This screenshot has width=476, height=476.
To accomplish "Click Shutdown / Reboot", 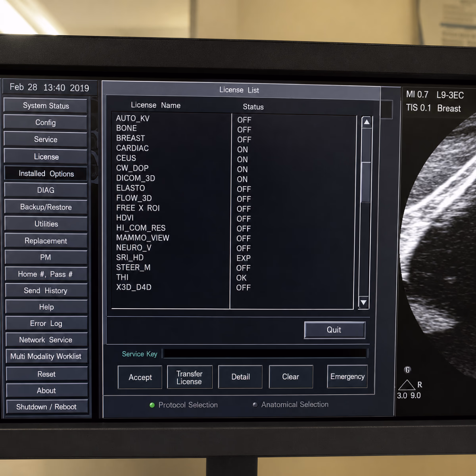I will 47,407.
